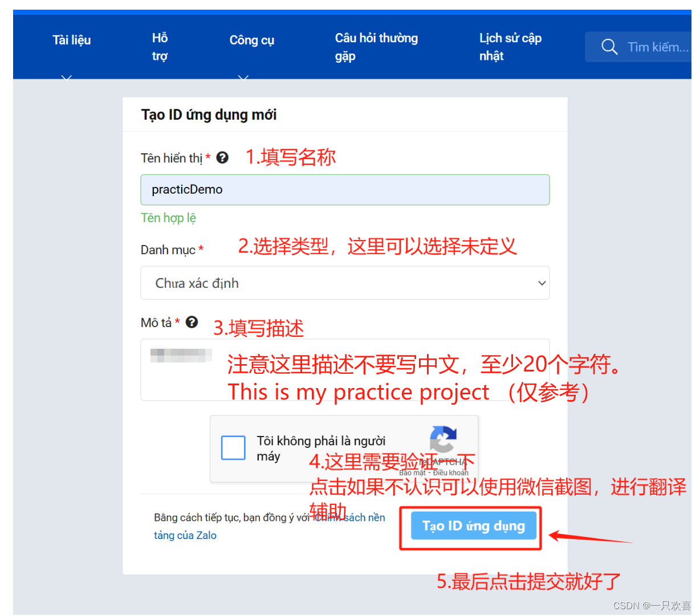Viewport: 700px width, 616px height.
Task: Open the Tài liệu menu
Action: 71,40
